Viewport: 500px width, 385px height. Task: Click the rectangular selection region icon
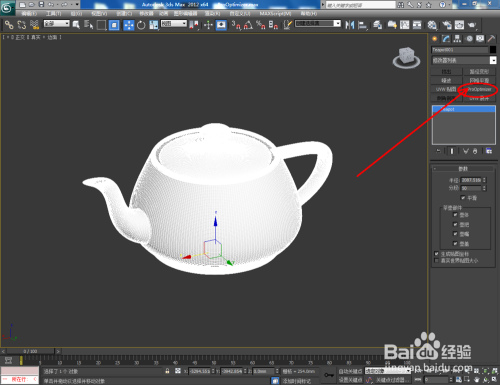pos(101,25)
